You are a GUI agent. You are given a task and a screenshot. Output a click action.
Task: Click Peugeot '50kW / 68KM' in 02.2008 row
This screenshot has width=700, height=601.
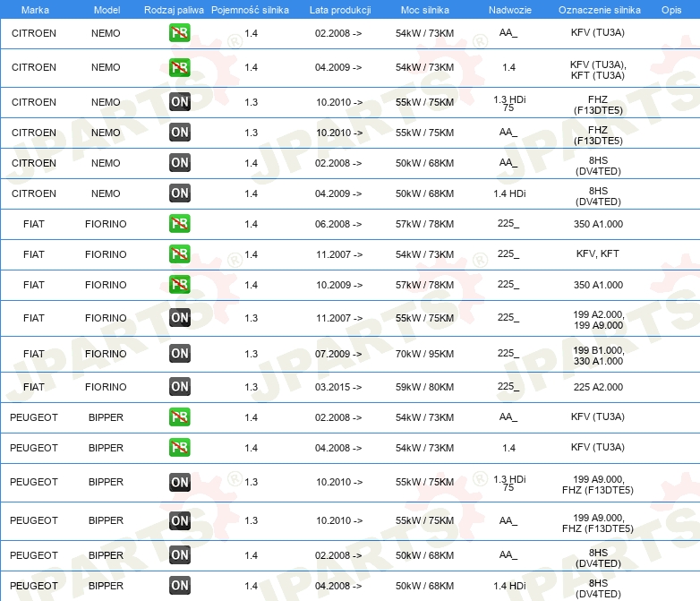(424, 555)
